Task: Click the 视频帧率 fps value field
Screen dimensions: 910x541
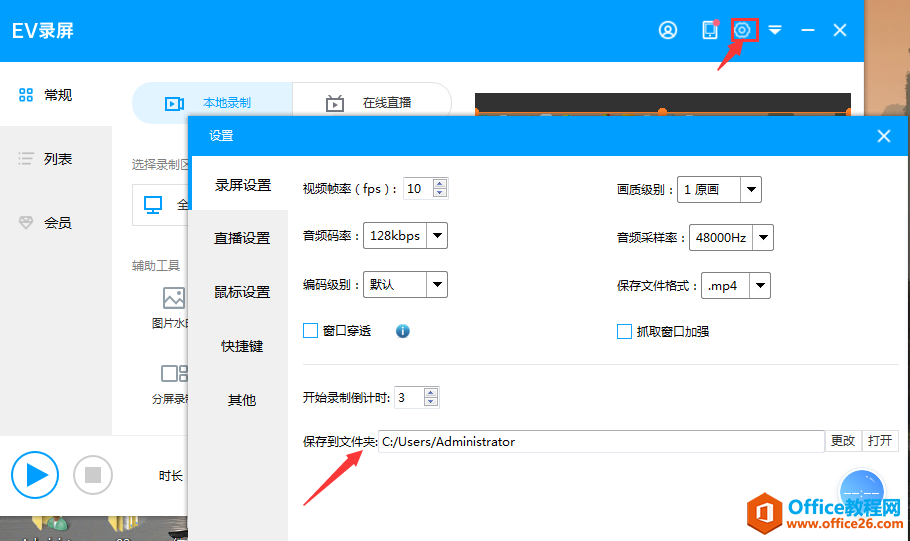Action: (418, 189)
